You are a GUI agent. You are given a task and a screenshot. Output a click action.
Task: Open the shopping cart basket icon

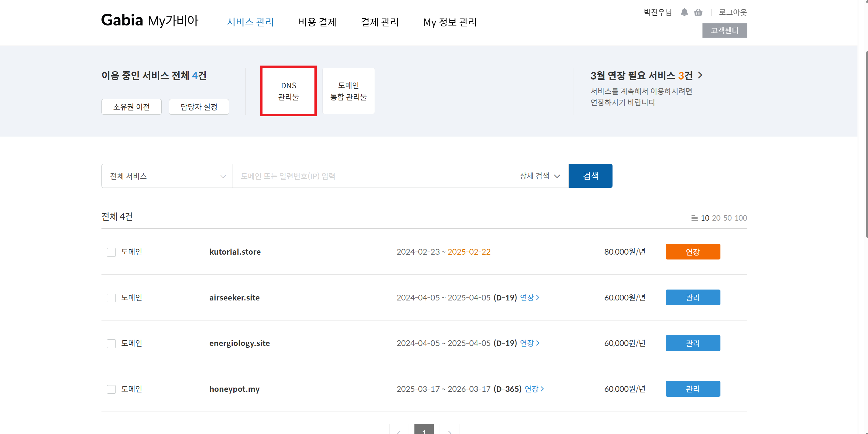tap(698, 12)
